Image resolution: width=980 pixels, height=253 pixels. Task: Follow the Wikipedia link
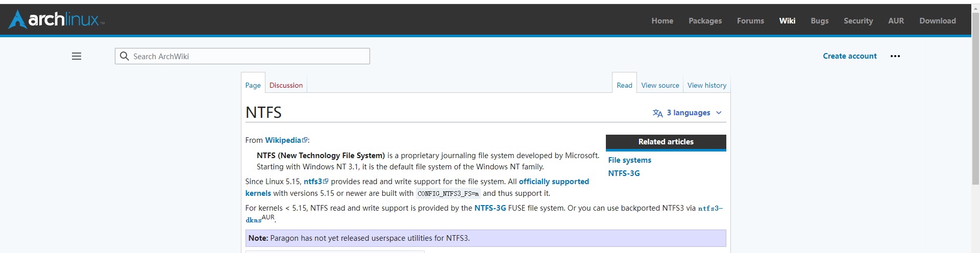pyautogui.click(x=283, y=140)
